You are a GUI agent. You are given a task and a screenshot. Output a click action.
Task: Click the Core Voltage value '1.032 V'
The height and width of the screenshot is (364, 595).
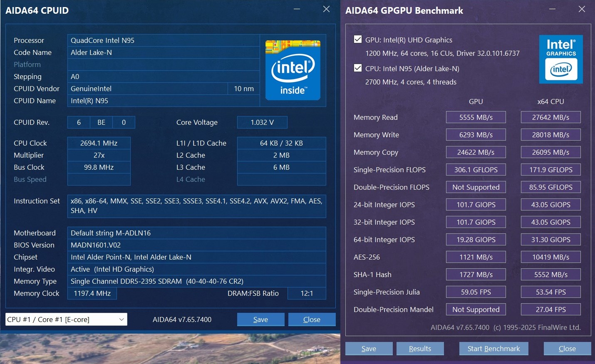[x=262, y=122]
